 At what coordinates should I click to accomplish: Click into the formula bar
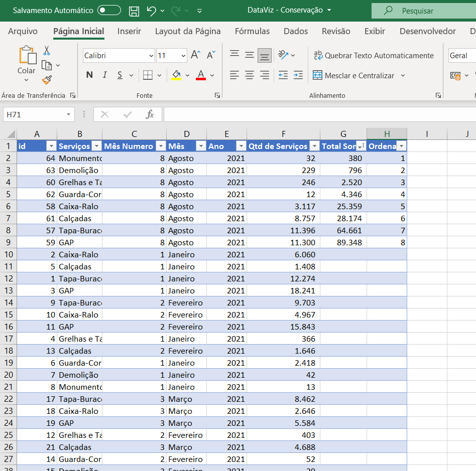point(320,114)
